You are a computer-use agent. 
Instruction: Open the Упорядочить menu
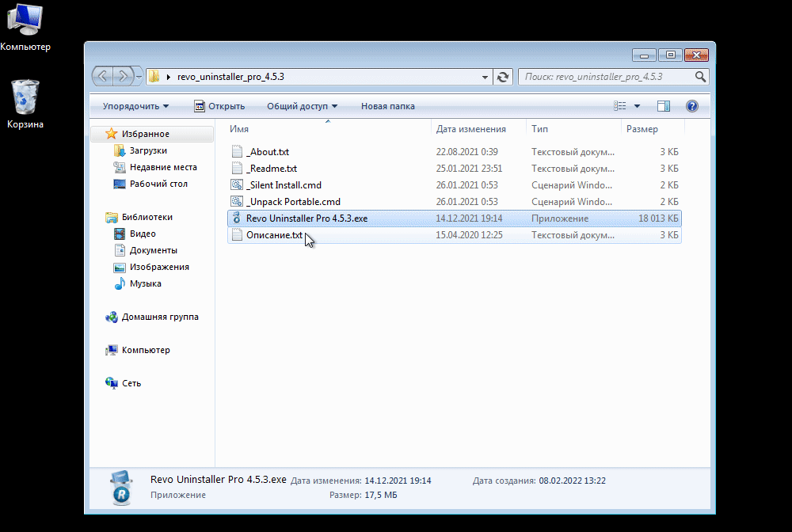135,106
